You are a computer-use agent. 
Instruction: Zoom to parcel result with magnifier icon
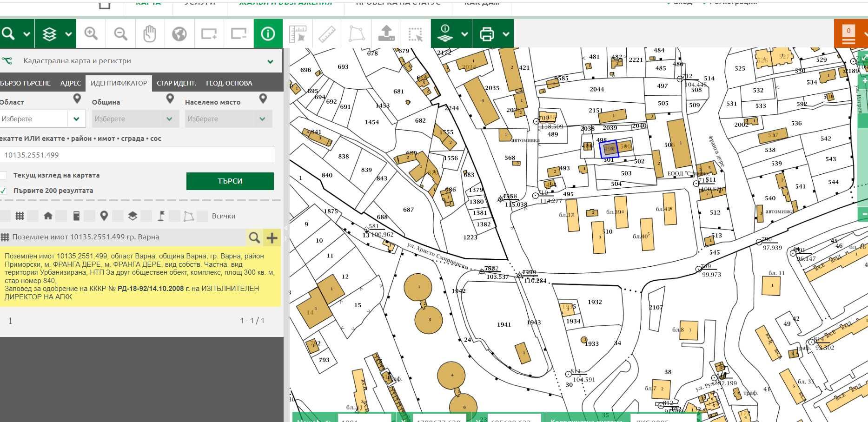pos(254,237)
